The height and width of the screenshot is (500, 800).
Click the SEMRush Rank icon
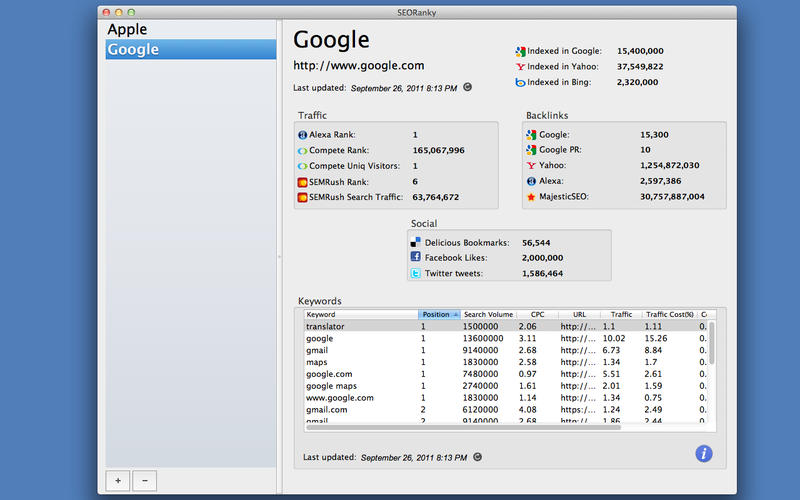(303, 182)
